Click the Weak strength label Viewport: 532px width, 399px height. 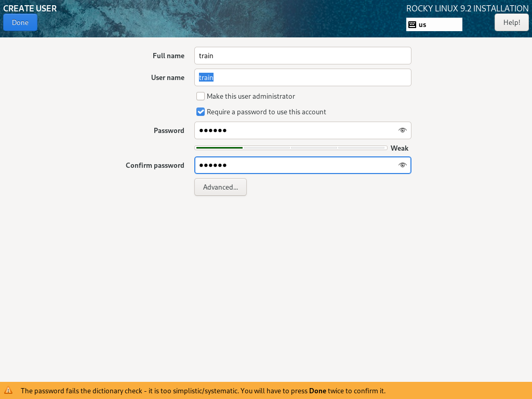(400, 148)
